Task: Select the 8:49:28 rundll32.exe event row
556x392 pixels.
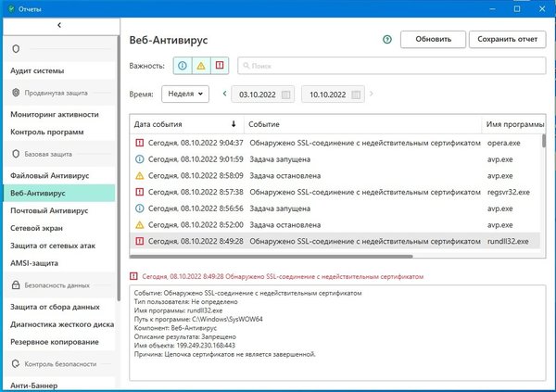Action: (x=335, y=241)
